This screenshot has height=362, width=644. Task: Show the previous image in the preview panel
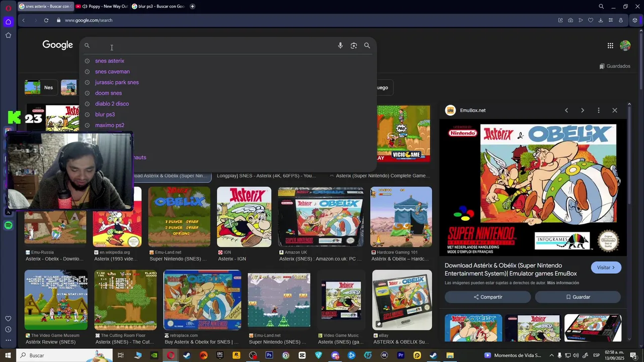pyautogui.click(x=567, y=110)
